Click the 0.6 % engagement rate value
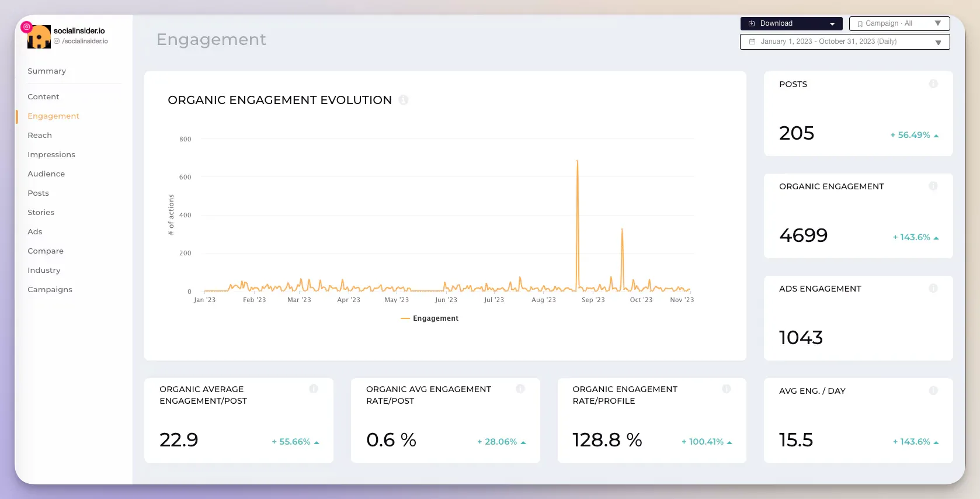 [x=391, y=441]
